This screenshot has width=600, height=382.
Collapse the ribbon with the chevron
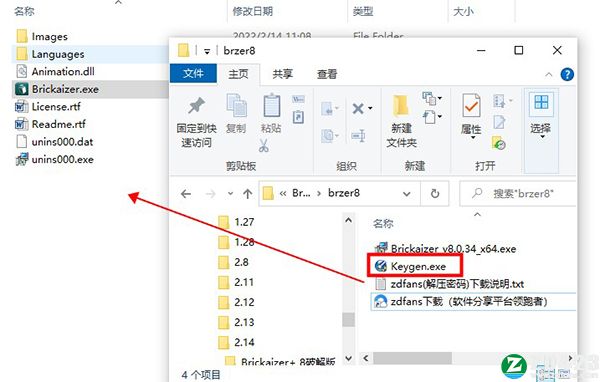point(548,74)
